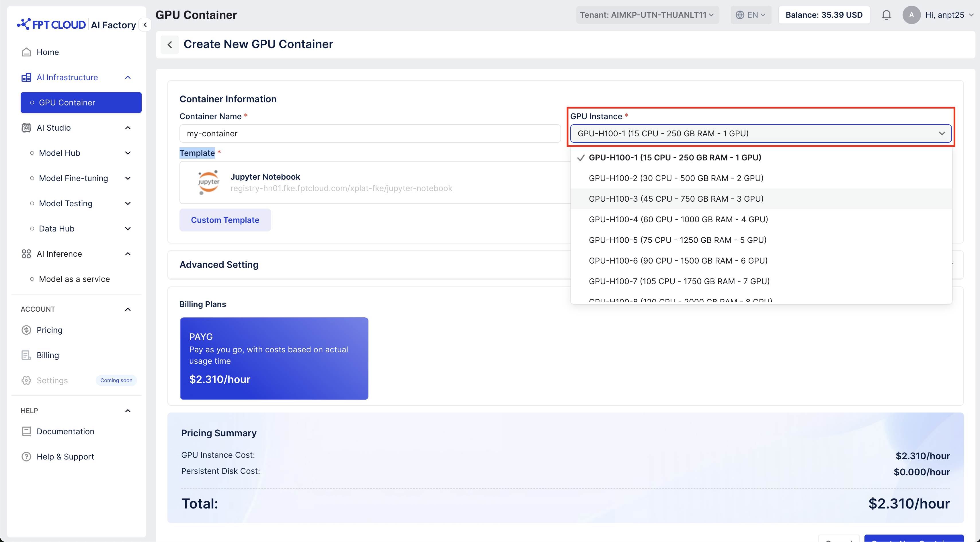Expand the Model Fine-tuning chevron
The width and height of the screenshot is (980, 542).
pyautogui.click(x=128, y=178)
